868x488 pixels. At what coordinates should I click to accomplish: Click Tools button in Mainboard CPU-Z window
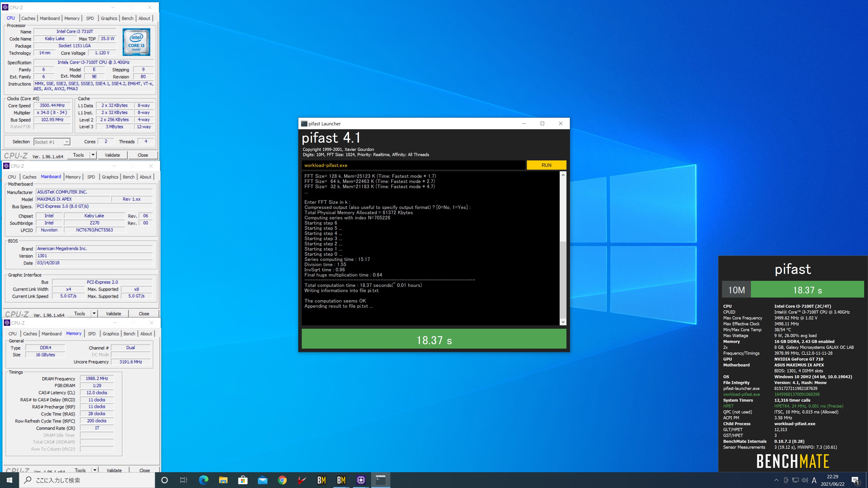(x=80, y=314)
